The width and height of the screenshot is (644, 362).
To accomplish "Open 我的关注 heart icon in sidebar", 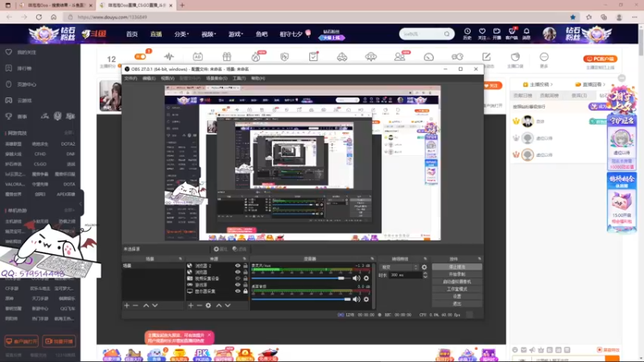I will (x=9, y=52).
